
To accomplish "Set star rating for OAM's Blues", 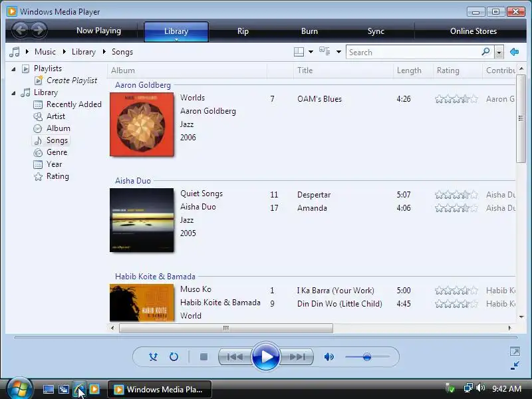I will (456, 99).
